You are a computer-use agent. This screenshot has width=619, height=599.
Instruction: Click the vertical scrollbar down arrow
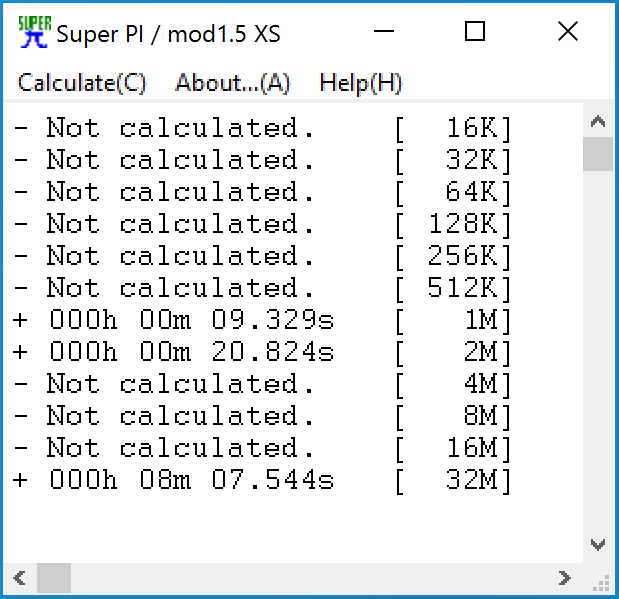598,545
